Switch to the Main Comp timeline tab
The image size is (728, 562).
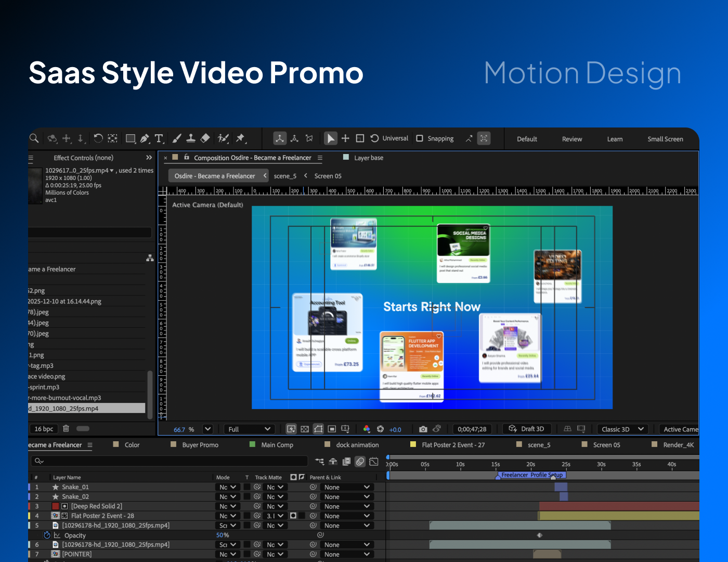277,445
